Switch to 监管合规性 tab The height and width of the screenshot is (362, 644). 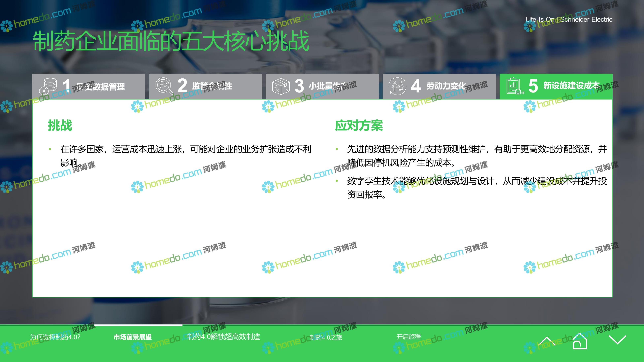(212, 86)
